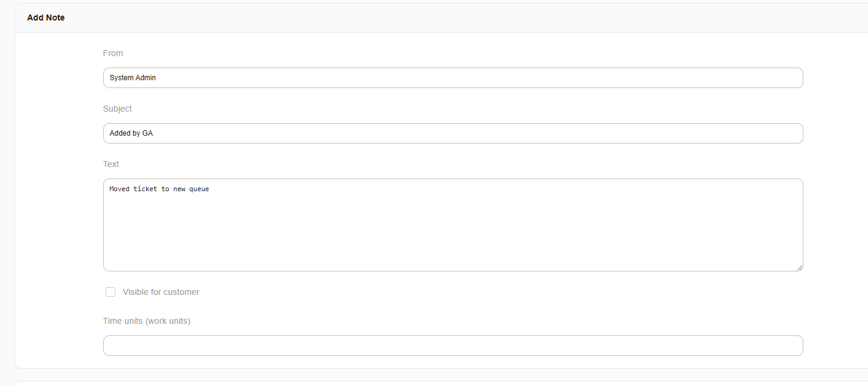868x386 pixels.
Task: Click the Time units label
Action: click(147, 321)
